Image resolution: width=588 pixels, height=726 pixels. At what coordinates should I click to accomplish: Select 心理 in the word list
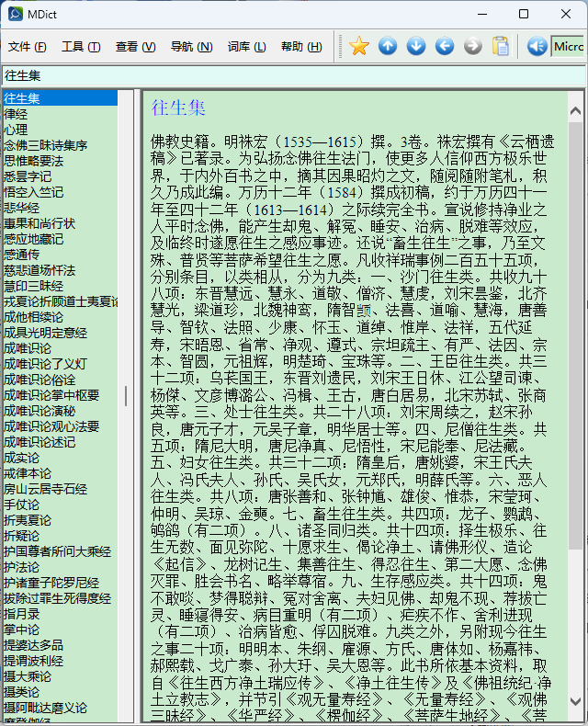click(x=16, y=130)
